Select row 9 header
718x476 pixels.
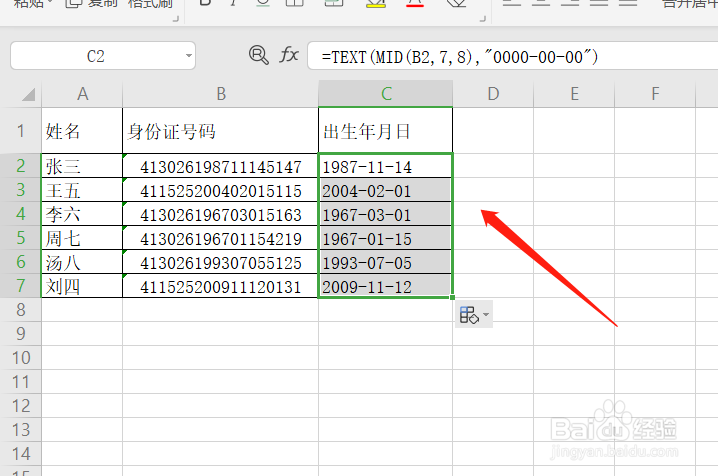click(x=21, y=334)
